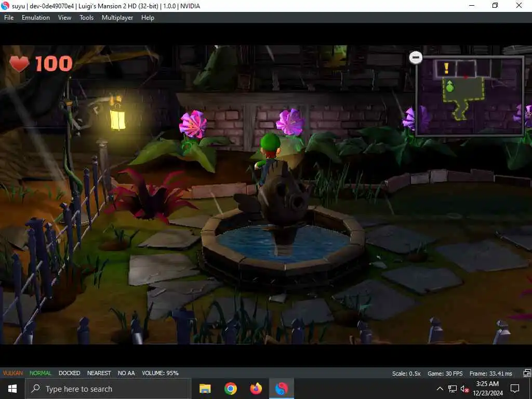
Task: Open the Windows Start menu
Action: 12,389
